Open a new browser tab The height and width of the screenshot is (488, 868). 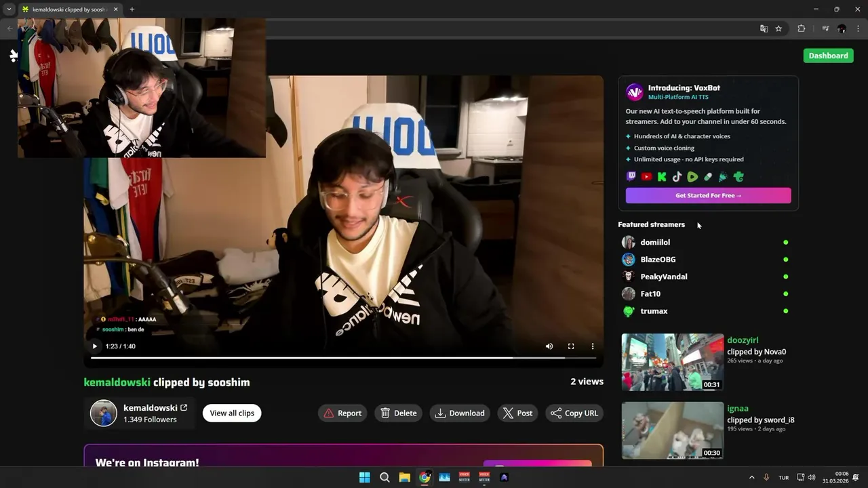(x=132, y=9)
